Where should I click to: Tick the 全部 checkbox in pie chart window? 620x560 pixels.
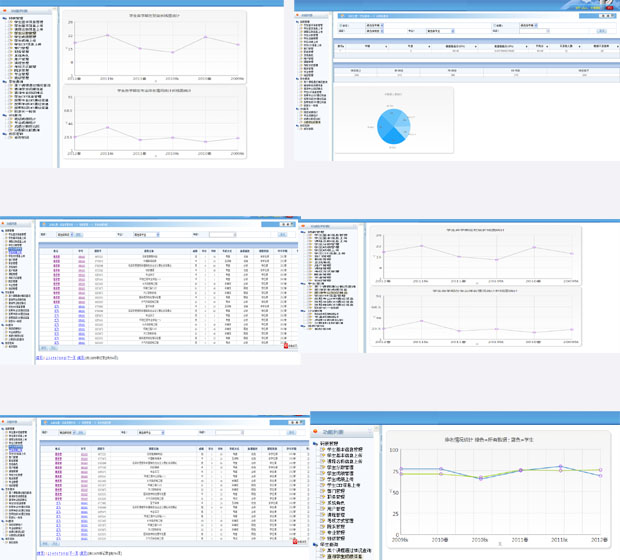coord(495,25)
